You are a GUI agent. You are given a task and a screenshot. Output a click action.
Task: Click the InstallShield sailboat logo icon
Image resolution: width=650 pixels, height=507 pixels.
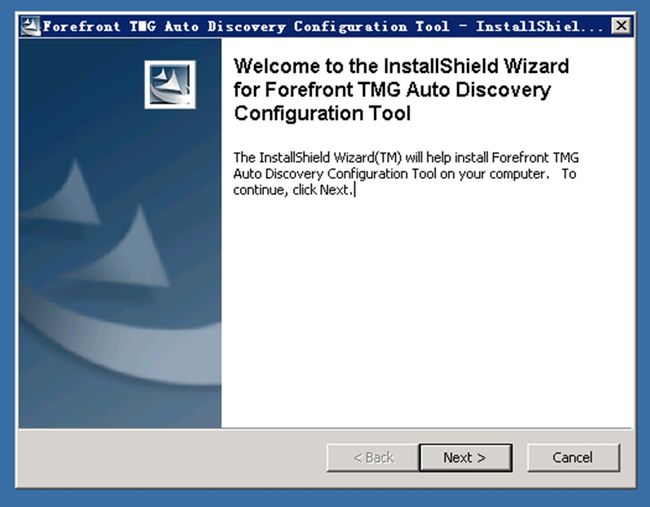click(170, 85)
